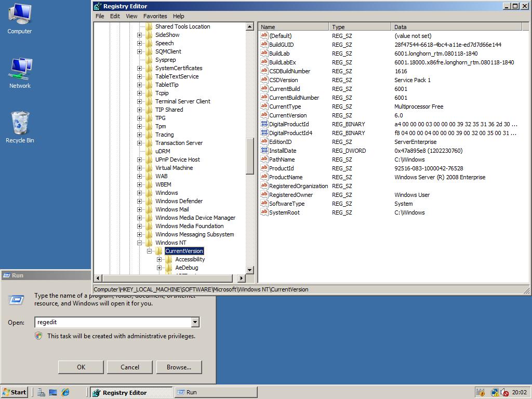
Task: Collapse the Windows NT key
Action: (x=139, y=243)
